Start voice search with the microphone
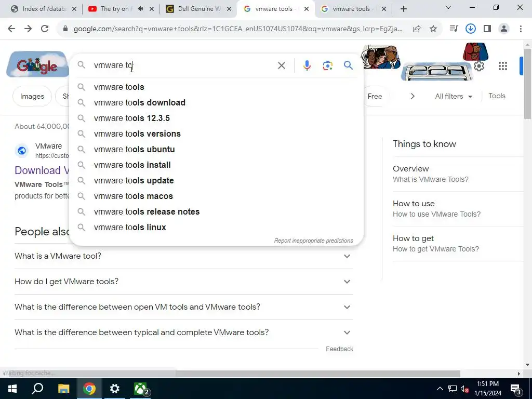 pos(307,65)
